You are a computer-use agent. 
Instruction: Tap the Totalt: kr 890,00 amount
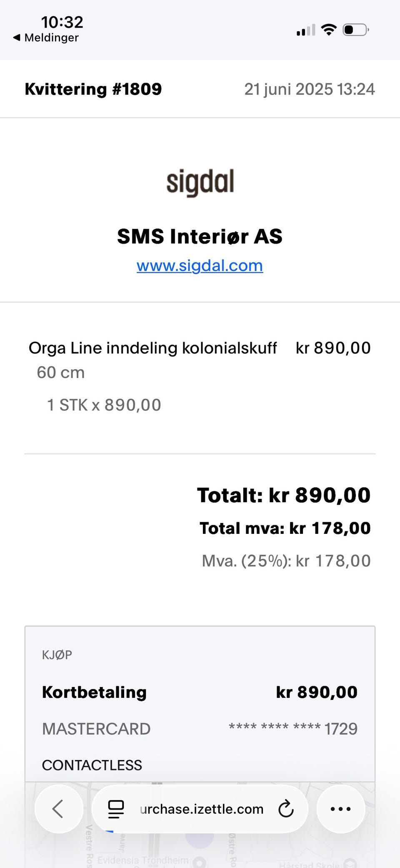284,496
